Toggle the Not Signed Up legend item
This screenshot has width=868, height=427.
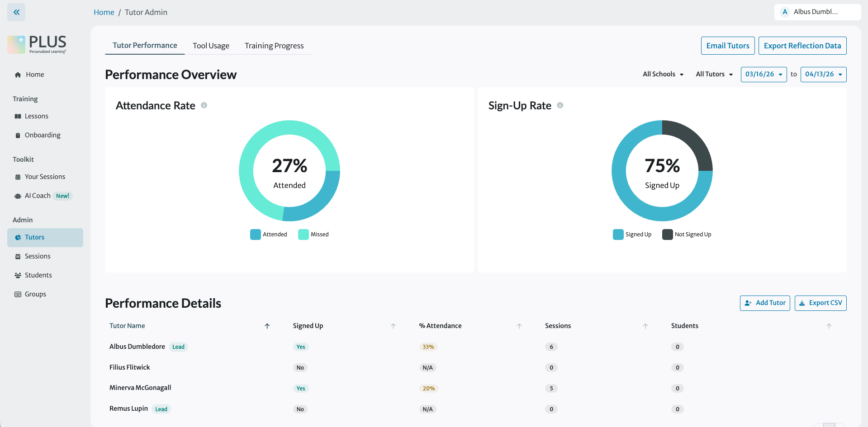point(687,235)
